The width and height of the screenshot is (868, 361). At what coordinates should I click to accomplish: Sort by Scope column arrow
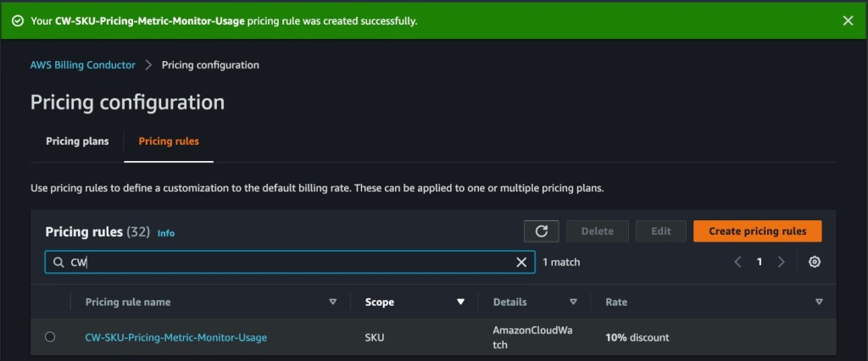pyautogui.click(x=460, y=302)
